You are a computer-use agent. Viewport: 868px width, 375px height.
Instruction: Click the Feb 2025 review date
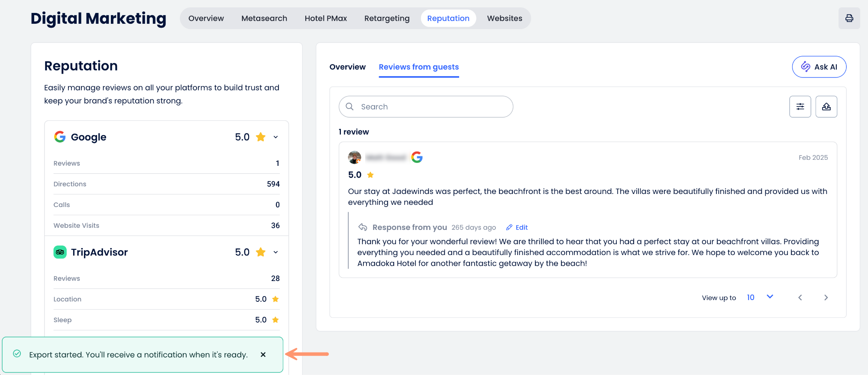coord(813,158)
